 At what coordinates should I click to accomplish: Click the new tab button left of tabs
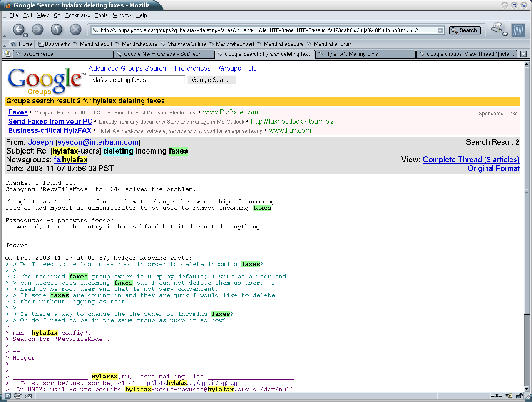coord(7,54)
